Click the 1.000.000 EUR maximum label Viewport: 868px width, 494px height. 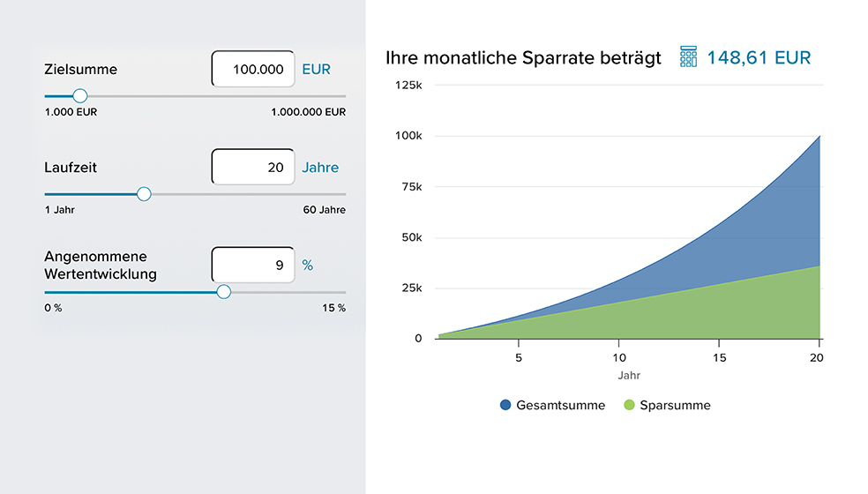309,112
